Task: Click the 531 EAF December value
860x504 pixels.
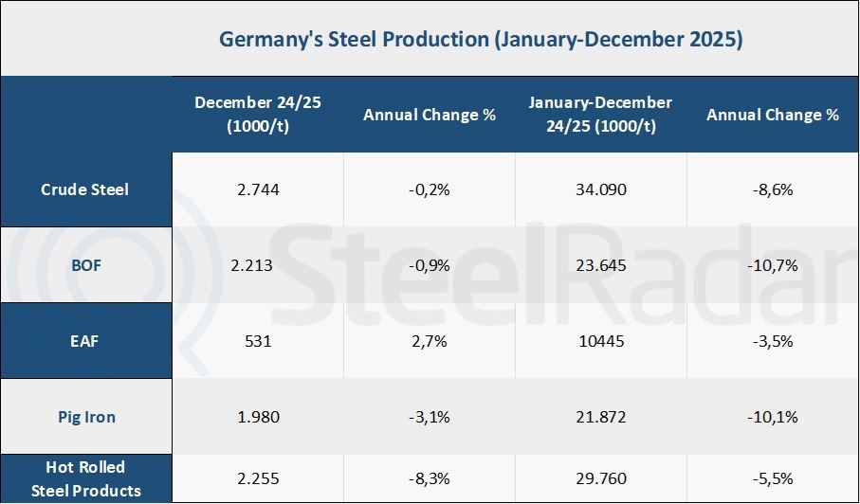Action: pyautogui.click(x=258, y=341)
